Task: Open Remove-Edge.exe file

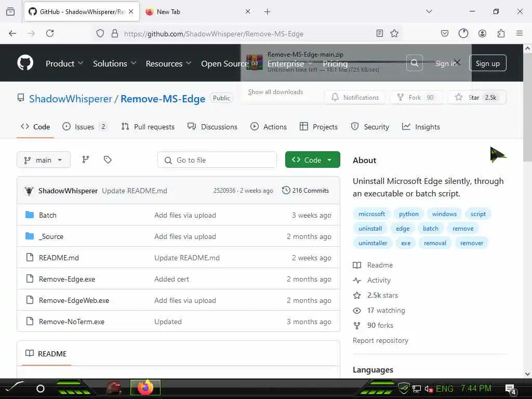Action: [x=67, y=279]
